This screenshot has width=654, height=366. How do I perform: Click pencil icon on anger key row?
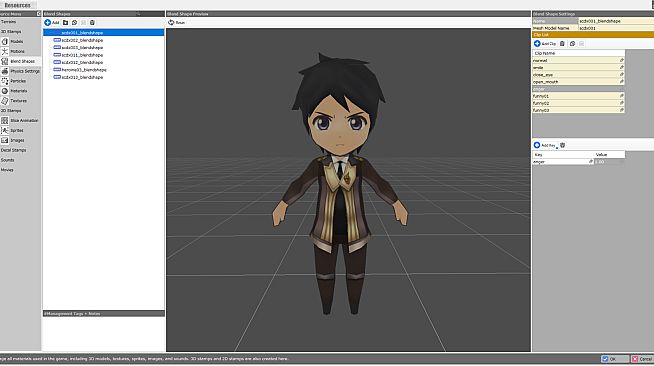[x=591, y=162]
